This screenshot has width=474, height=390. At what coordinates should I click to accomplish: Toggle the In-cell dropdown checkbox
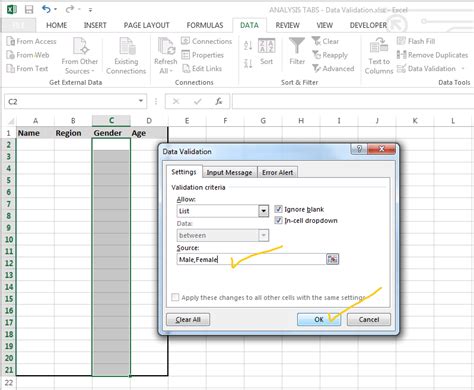[278, 220]
